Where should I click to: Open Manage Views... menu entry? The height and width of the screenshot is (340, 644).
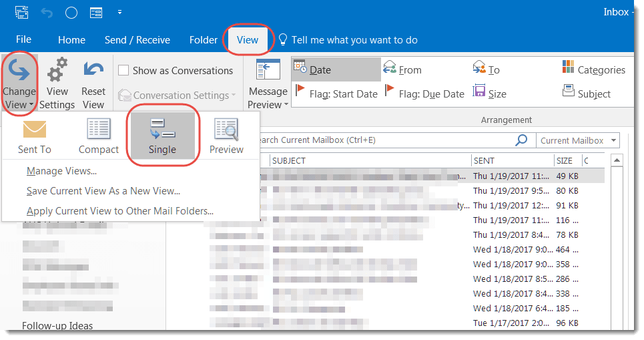61,170
